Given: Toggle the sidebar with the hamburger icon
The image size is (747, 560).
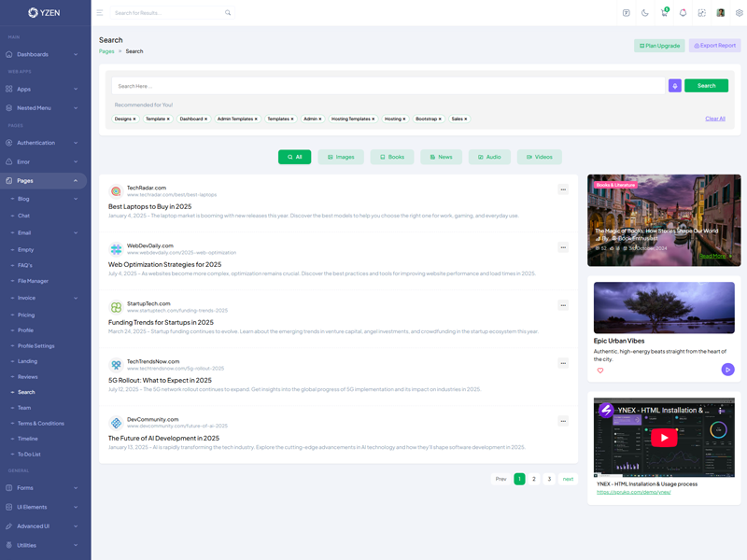Looking at the screenshot, I should tap(100, 13).
